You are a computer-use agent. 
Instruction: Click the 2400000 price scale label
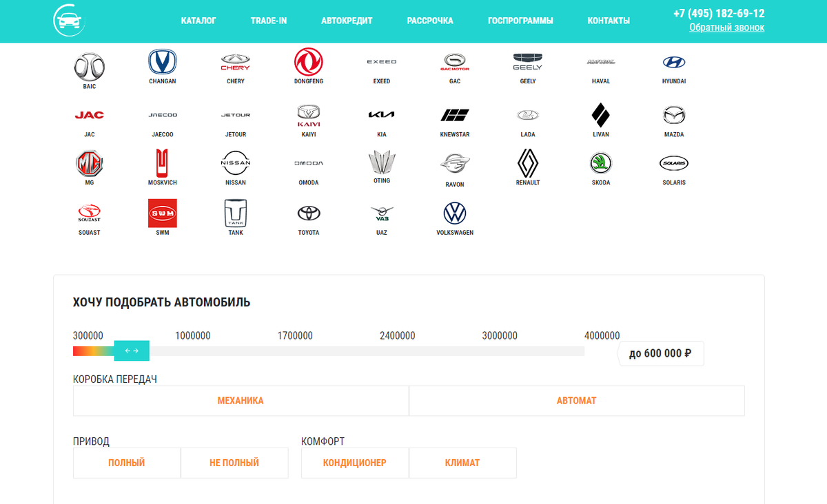point(398,336)
